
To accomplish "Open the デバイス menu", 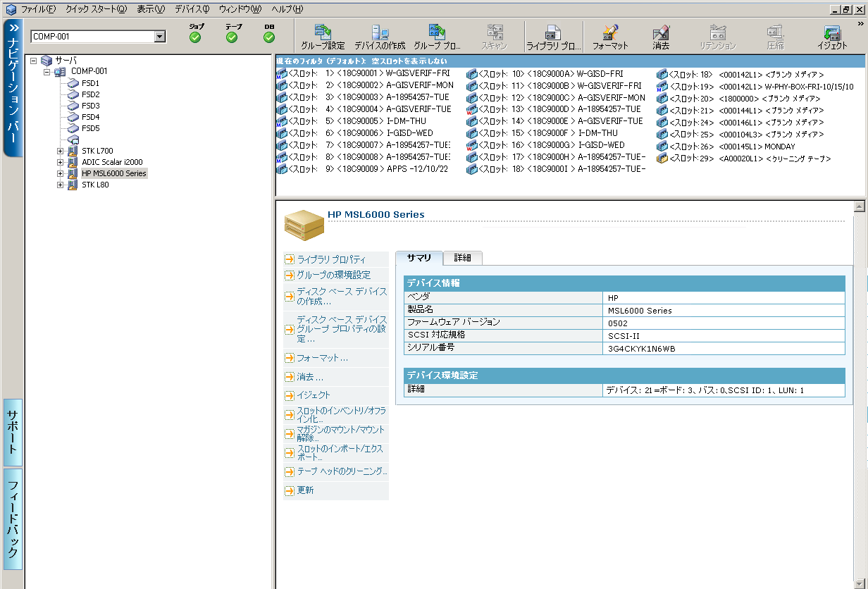I will (x=192, y=9).
